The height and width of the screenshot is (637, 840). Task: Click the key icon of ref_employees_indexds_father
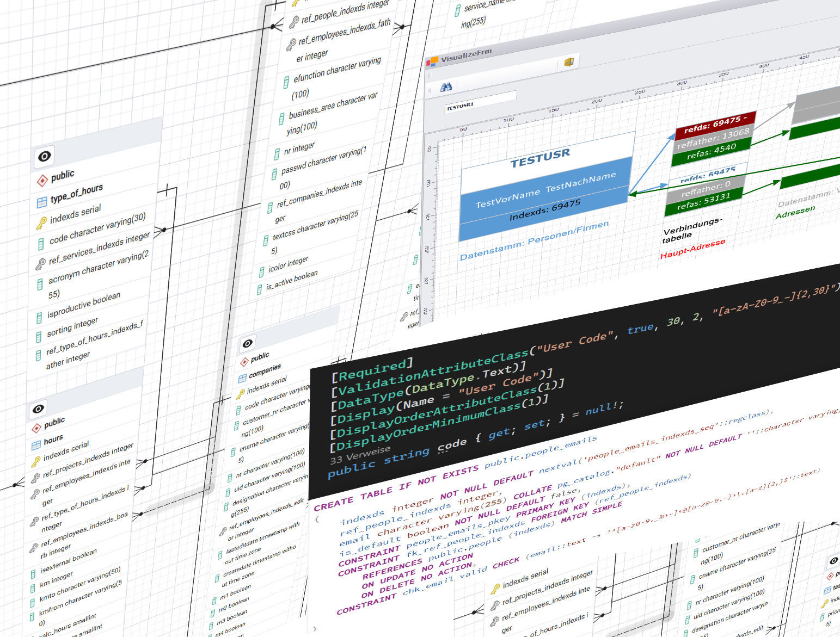tap(291, 44)
